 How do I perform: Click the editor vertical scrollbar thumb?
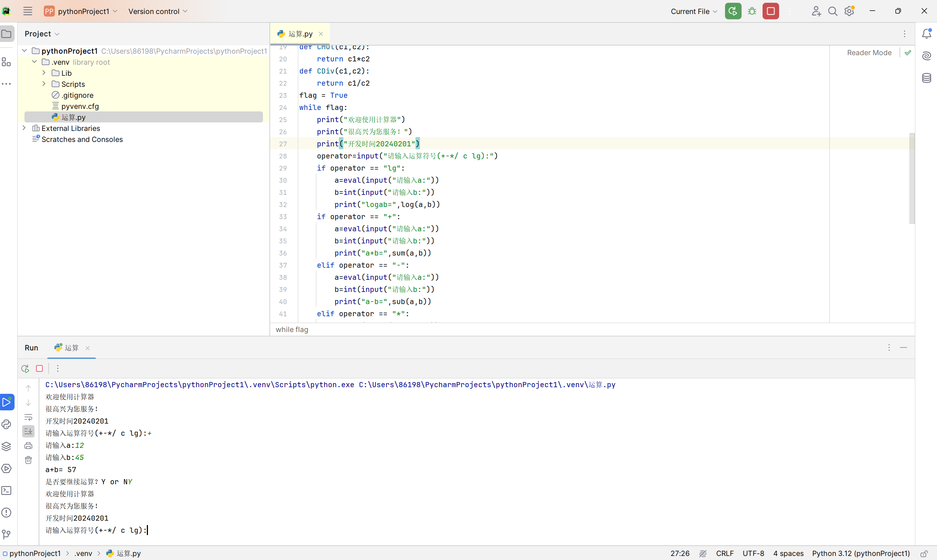click(x=912, y=178)
